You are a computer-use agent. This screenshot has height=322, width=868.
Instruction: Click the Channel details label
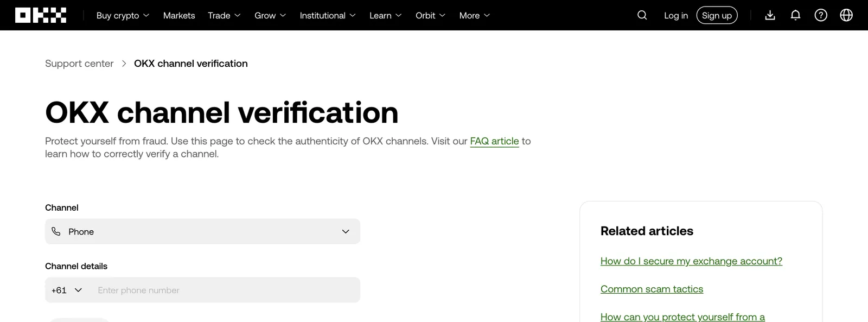76,266
